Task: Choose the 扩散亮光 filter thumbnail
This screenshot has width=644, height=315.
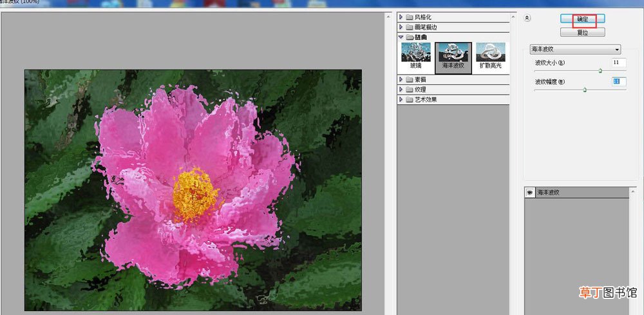Action: click(x=490, y=52)
